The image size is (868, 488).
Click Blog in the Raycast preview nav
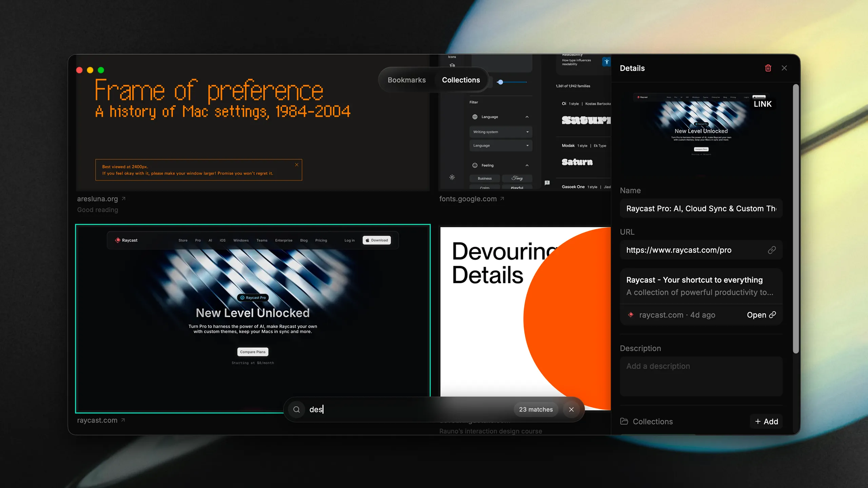304,240
